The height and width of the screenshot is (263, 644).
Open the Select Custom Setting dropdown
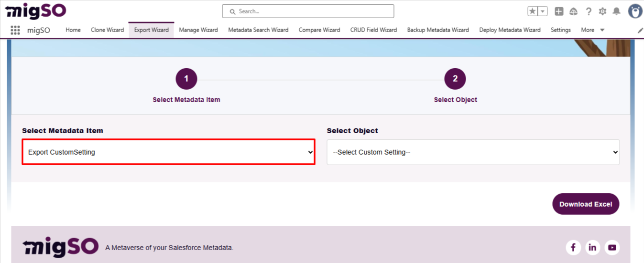[x=473, y=152]
